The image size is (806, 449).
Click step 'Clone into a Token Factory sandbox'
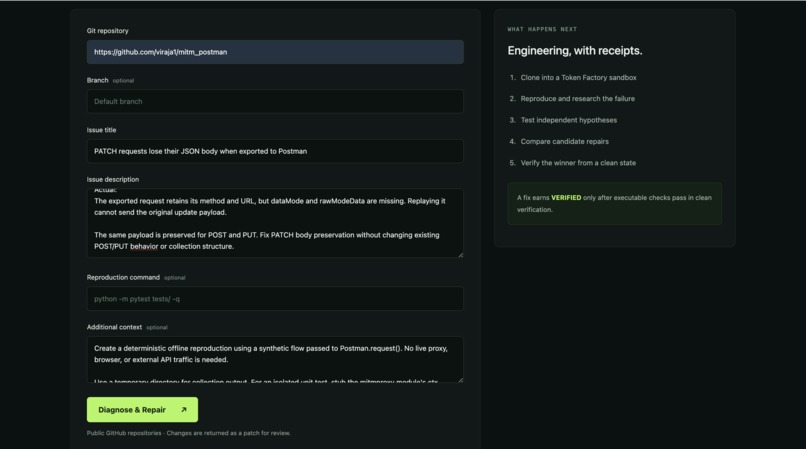click(578, 78)
